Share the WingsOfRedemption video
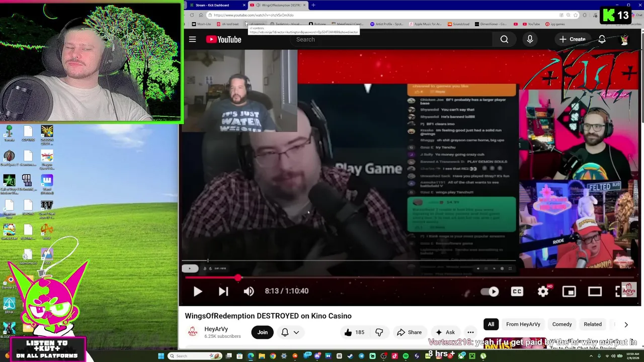 click(409, 332)
